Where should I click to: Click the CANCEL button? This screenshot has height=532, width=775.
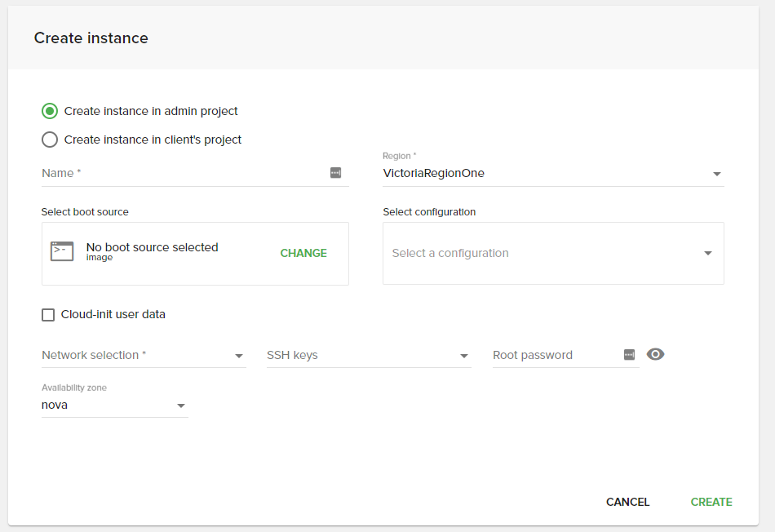pyautogui.click(x=627, y=502)
